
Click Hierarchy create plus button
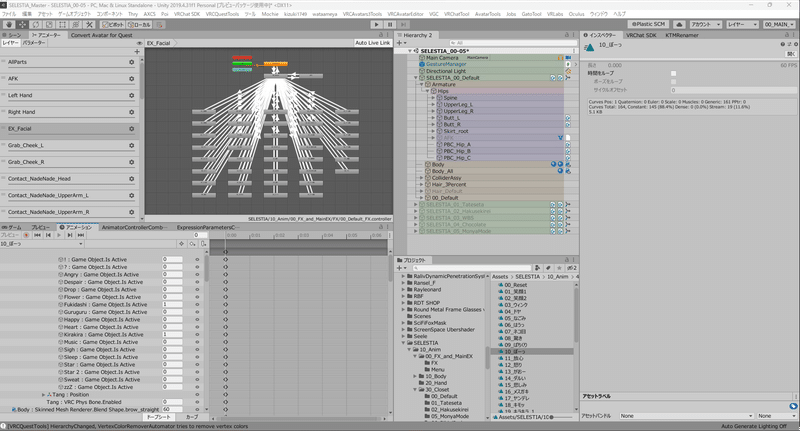(401, 43)
